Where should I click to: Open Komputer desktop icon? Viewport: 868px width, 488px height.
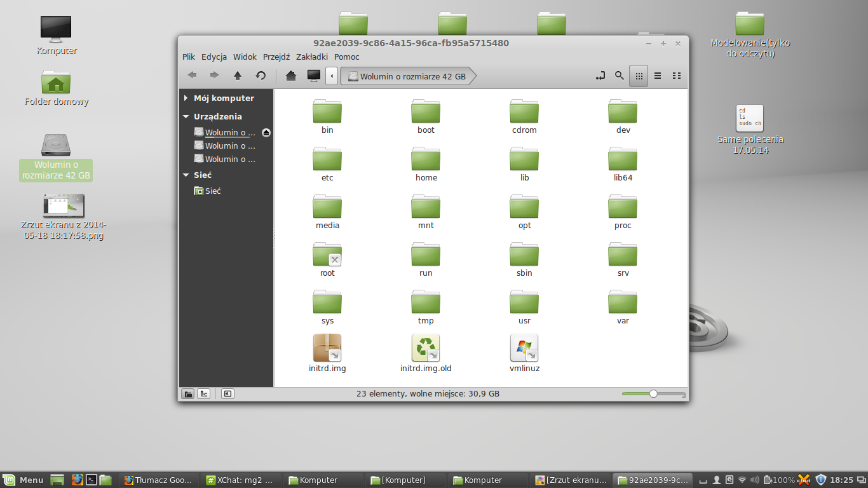click(56, 35)
